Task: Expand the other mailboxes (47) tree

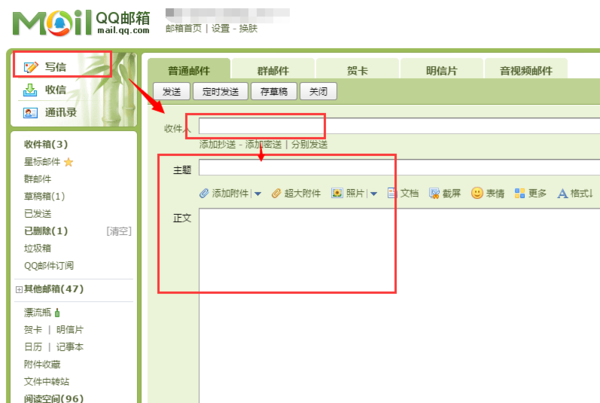Action: click(19, 290)
